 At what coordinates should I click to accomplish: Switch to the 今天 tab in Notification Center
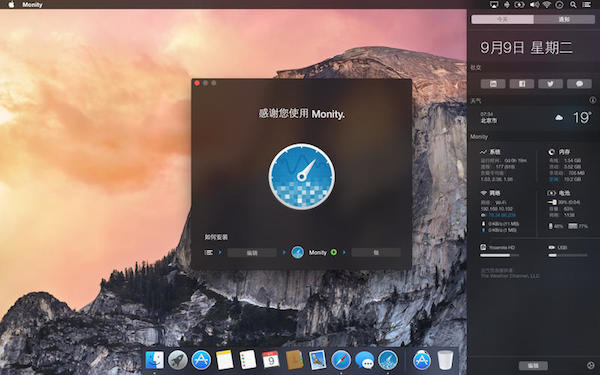[502, 19]
